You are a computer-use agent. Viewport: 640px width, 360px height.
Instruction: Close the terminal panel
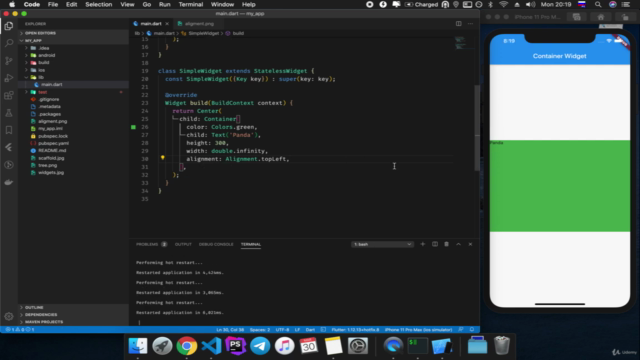[x=470, y=244]
